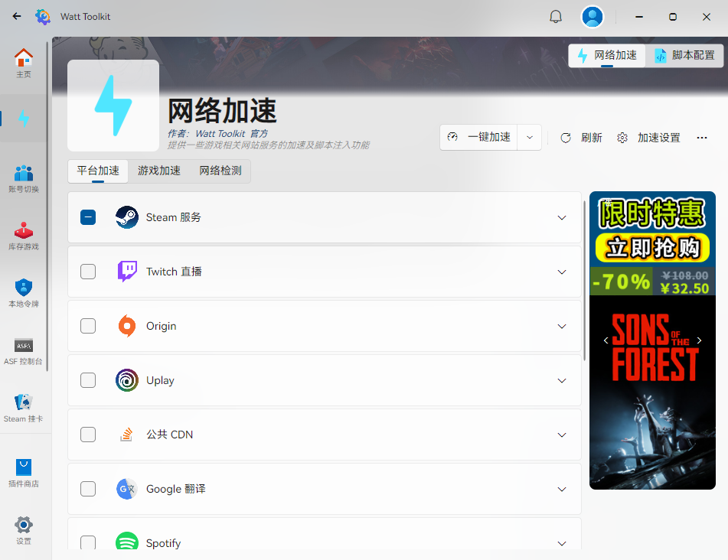Check the 公共 CDN checkbox
This screenshot has height=560, width=728.
pos(88,435)
